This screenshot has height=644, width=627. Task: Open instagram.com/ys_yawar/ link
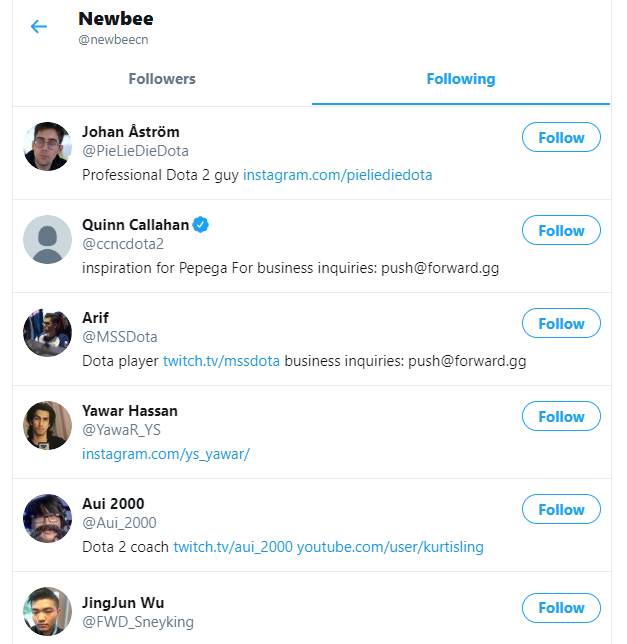tap(166, 454)
